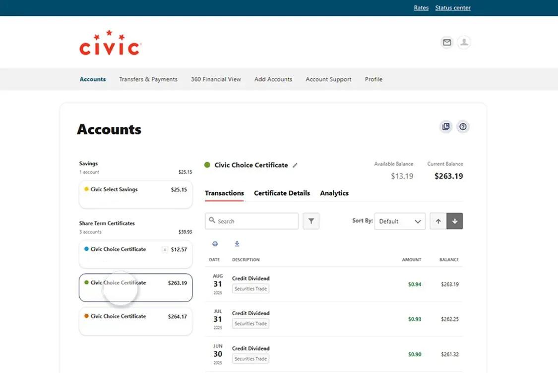Click the search magnifier icon
The width and height of the screenshot is (558, 392).
(x=212, y=221)
